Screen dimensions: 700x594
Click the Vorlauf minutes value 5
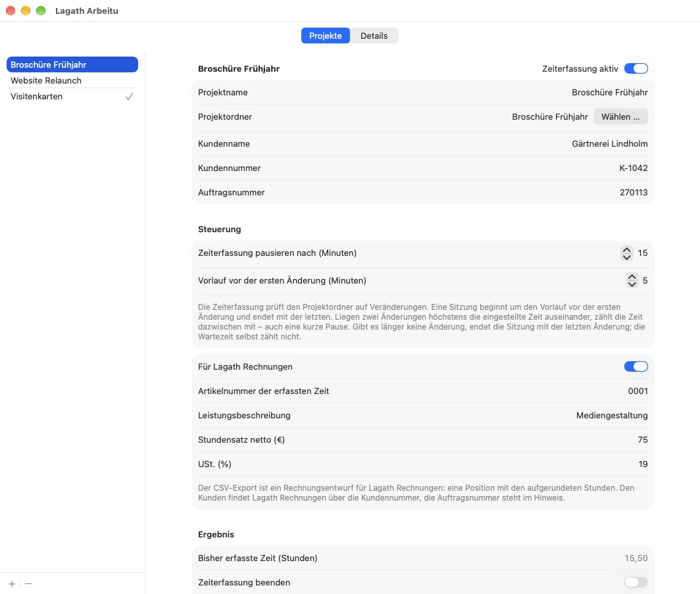645,281
